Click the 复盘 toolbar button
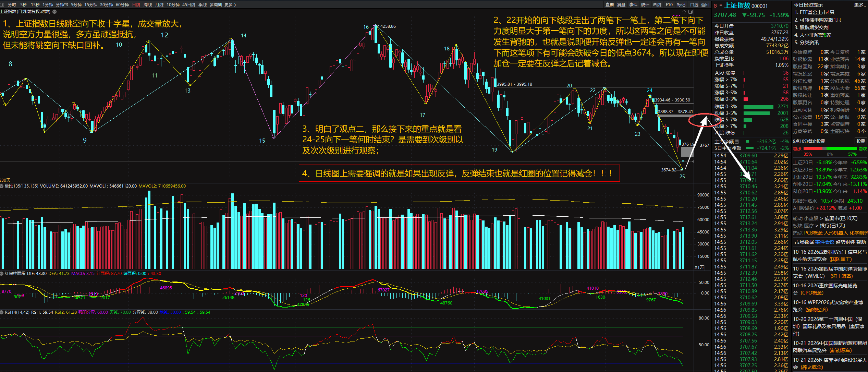This screenshot has width=868, height=372. [621, 4]
